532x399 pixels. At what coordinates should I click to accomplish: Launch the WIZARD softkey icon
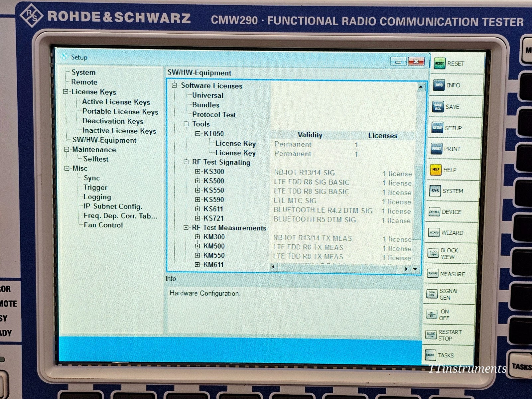coord(435,233)
